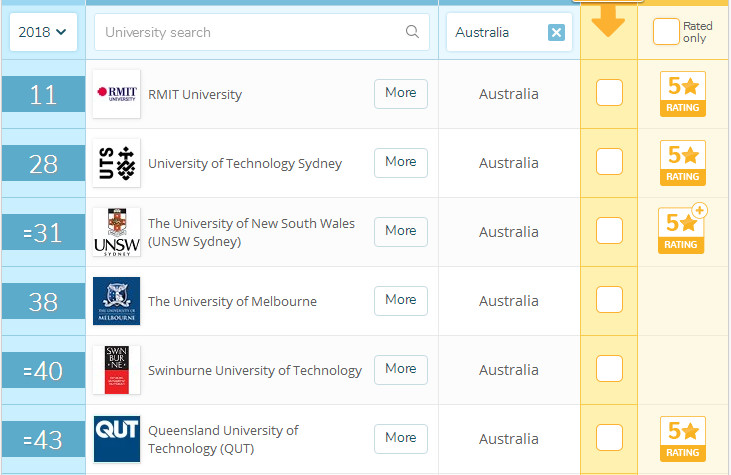Image resolution: width=731 pixels, height=475 pixels.
Task: Expand More for University of Technology Sydney
Action: [400, 162]
